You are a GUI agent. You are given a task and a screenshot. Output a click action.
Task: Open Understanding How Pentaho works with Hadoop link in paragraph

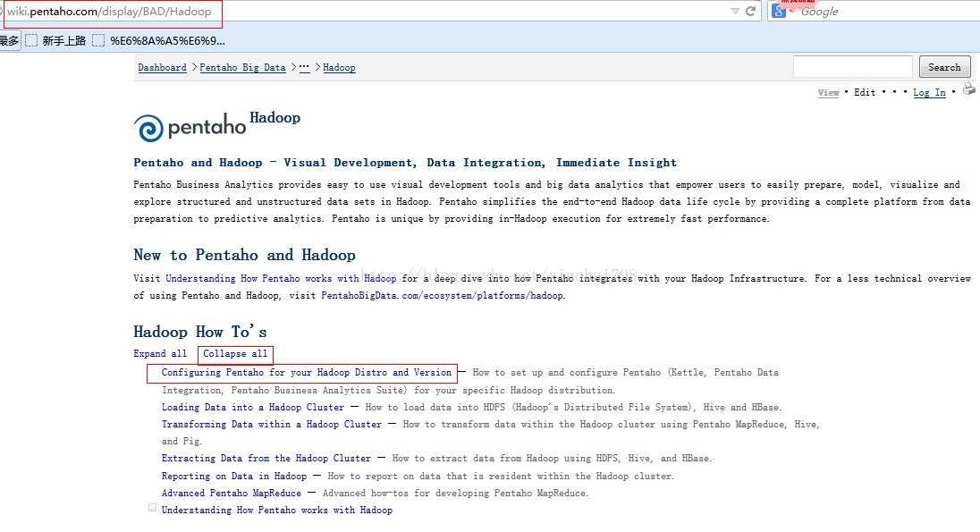click(281, 278)
